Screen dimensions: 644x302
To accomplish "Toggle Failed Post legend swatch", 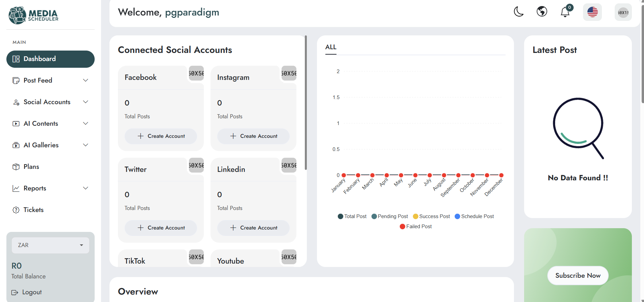I will (x=402, y=227).
